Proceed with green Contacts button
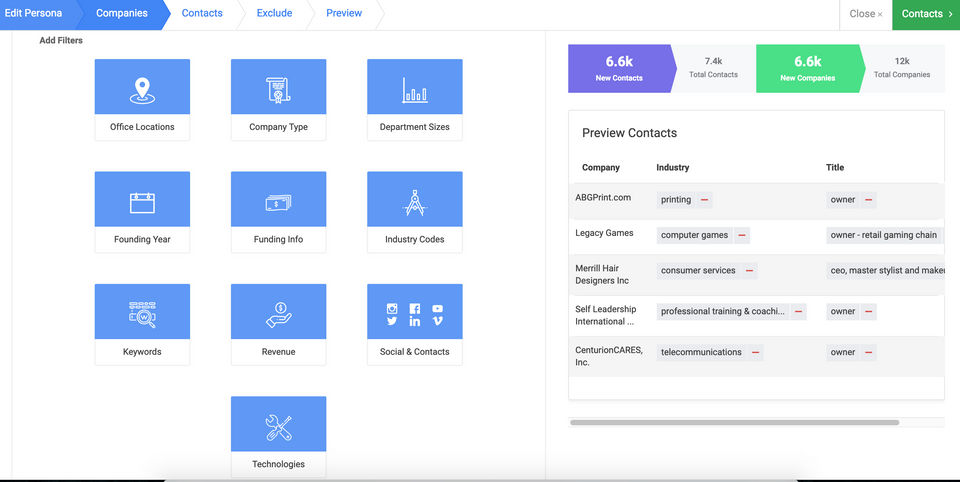This screenshot has height=482, width=960. [926, 13]
